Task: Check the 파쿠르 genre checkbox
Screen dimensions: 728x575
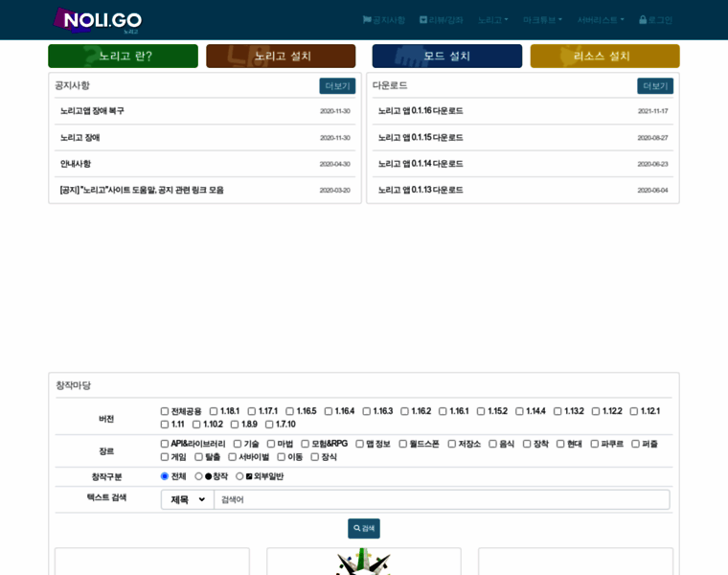Action: point(594,444)
